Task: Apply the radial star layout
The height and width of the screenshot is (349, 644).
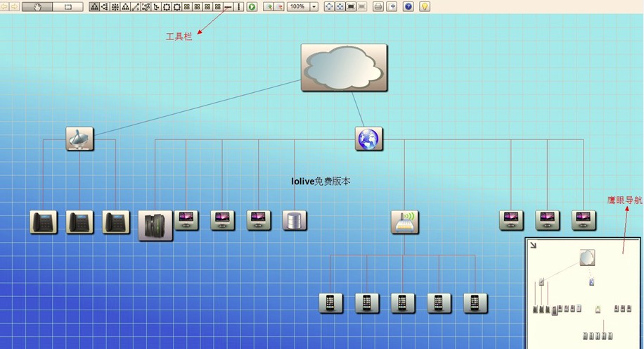Action: pyautogui.click(x=115, y=6)
